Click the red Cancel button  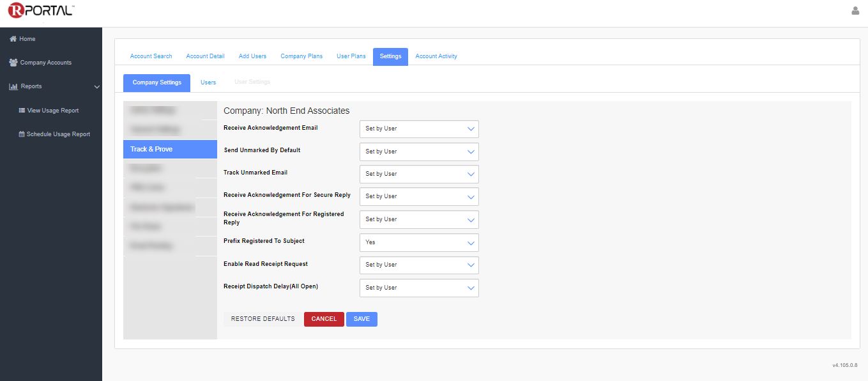click(324, 319)
